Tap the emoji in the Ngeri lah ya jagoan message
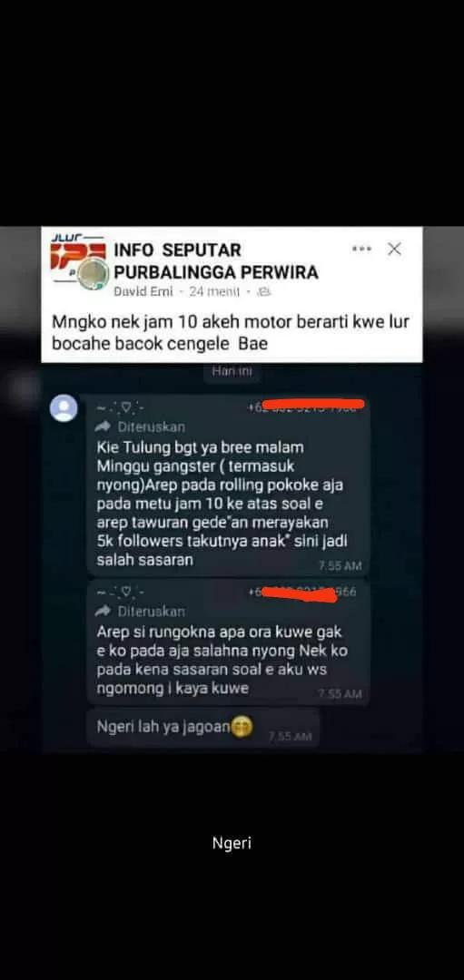464x980 pixels. [x=241, y=728]
